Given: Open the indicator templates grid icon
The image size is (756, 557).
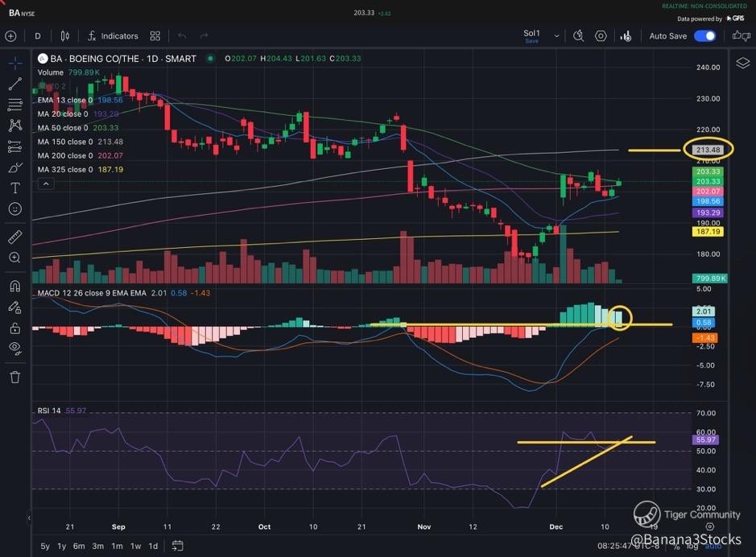Looking at the screenshot, I should [x=155, y=36].
